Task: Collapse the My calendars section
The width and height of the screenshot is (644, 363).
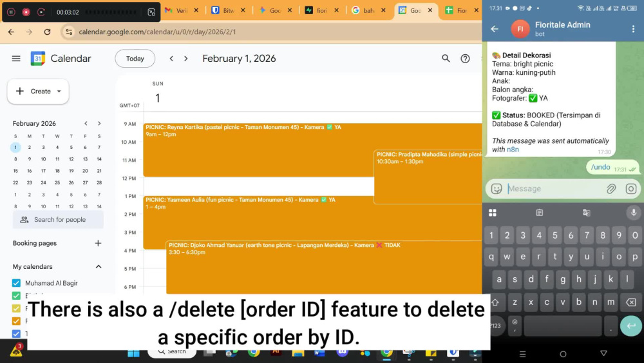Action: coord(98,267)
